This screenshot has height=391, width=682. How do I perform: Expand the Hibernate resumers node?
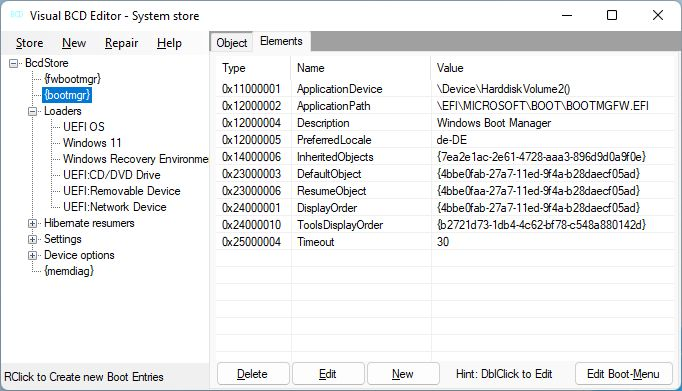[33, 224]
